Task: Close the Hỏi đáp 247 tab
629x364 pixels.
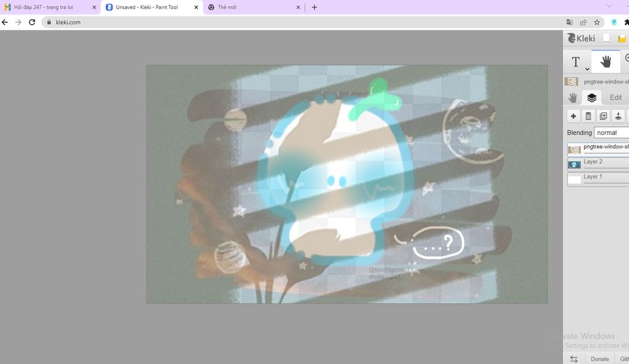Action: pyautogui.click(x=94, y=7)
